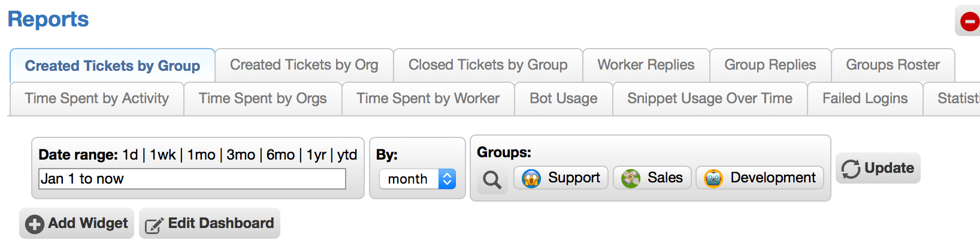Open the Closed Tickets by Group tab
Screen dimensions: 980x246
coord(488,65)
